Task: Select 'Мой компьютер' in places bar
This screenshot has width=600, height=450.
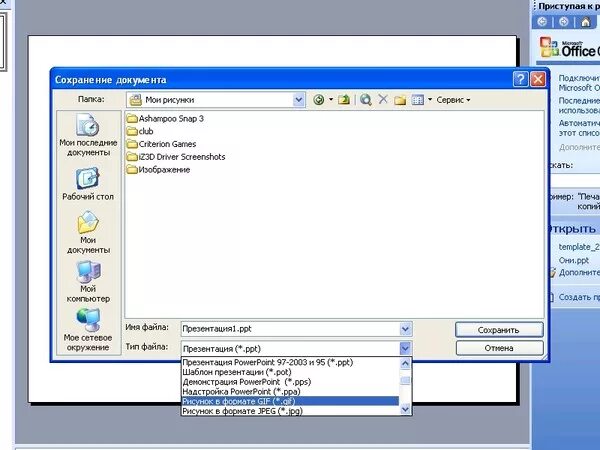Action: (x=88, y=282)
